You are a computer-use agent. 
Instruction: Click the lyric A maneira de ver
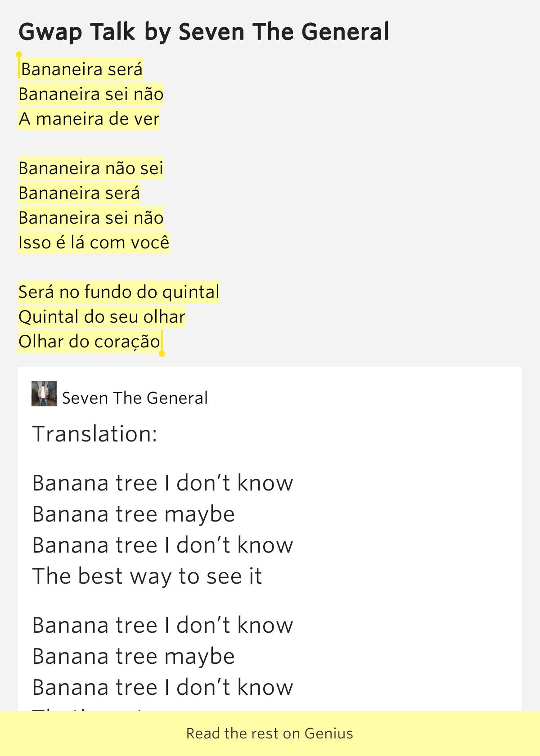[x=89, y=119]
